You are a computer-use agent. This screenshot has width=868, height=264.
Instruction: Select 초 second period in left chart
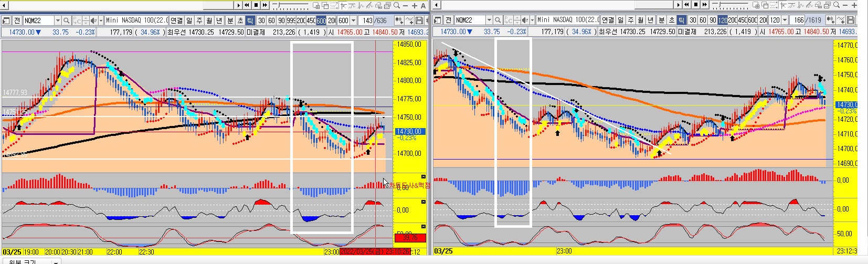[x=240, y=20]
